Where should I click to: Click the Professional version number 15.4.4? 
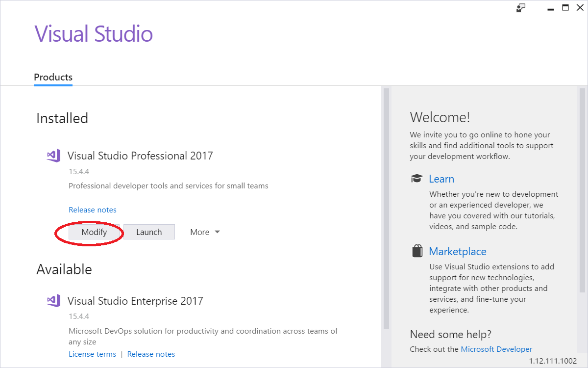79,172
